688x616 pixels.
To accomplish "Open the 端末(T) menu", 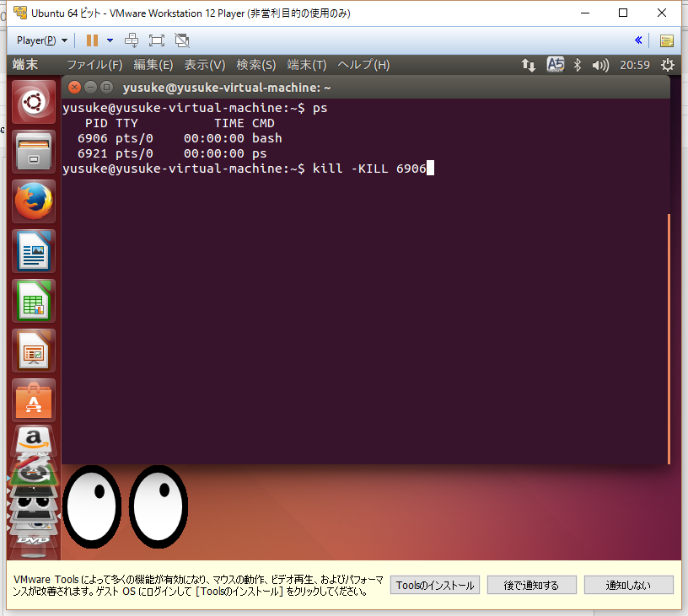I will coord(307,64).
